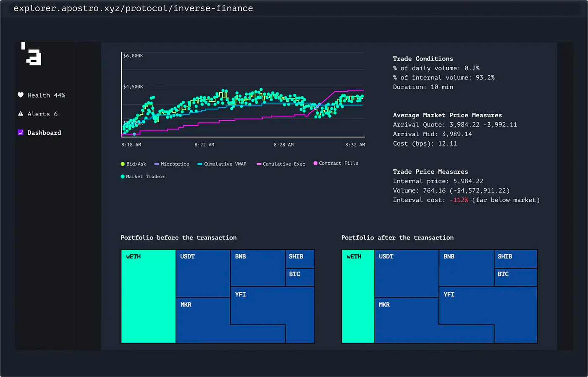
Task: Open the Dashboard entry in the sidebar
Action: click(x=44, y=132)
